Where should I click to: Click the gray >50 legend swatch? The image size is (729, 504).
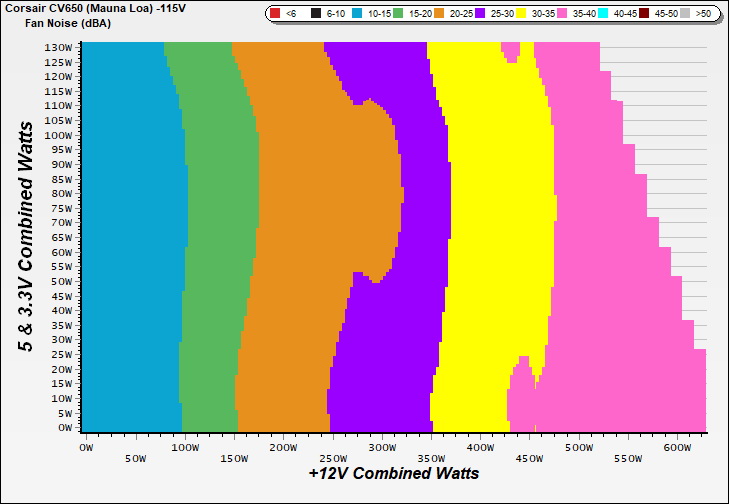coord(685,14)
